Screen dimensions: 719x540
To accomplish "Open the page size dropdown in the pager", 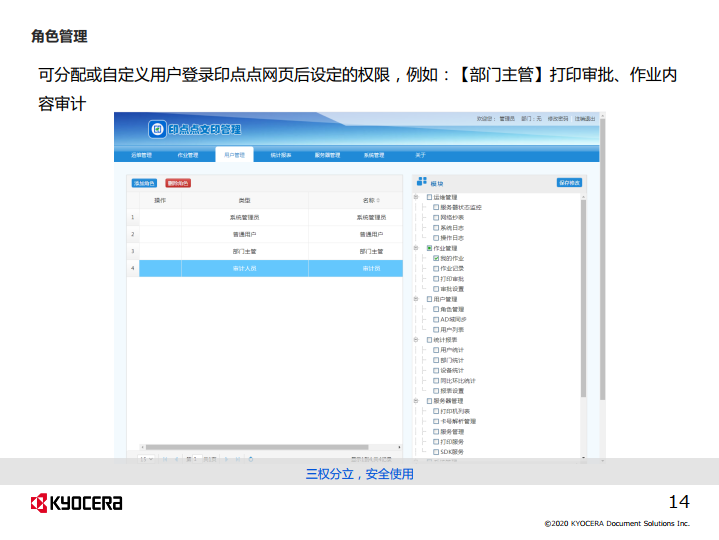I will click(x=146, y=458).
